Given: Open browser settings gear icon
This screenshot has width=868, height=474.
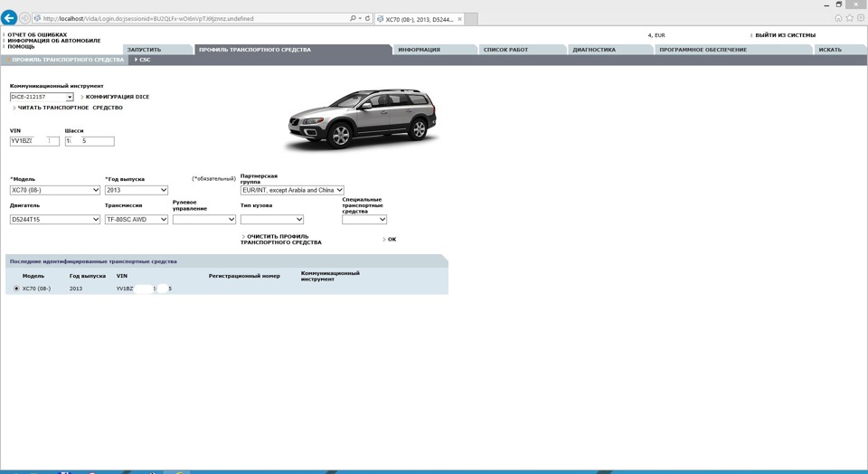Looking at the screenshot, I should click(861, 18).
